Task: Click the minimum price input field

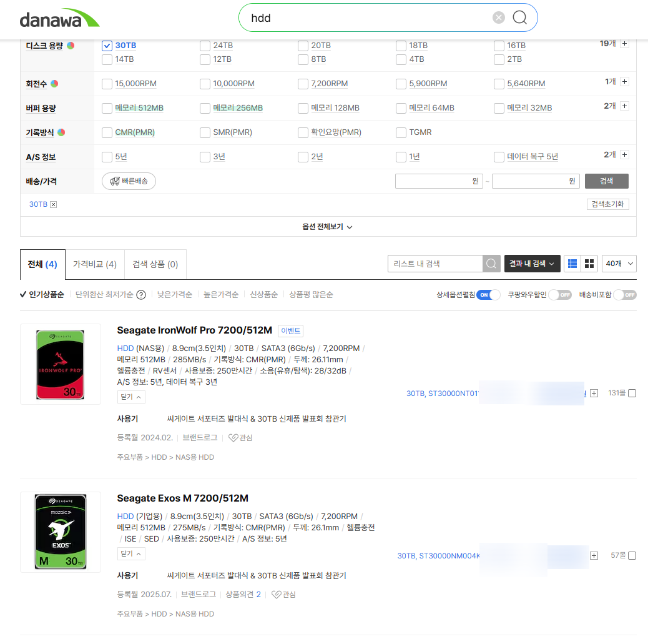Action: click(x=439, y=181)
